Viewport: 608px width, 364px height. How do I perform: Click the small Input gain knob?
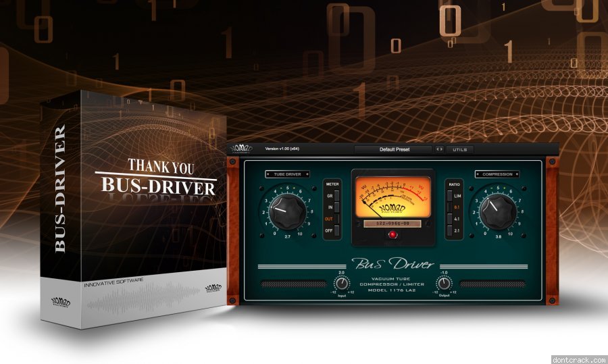342,284
